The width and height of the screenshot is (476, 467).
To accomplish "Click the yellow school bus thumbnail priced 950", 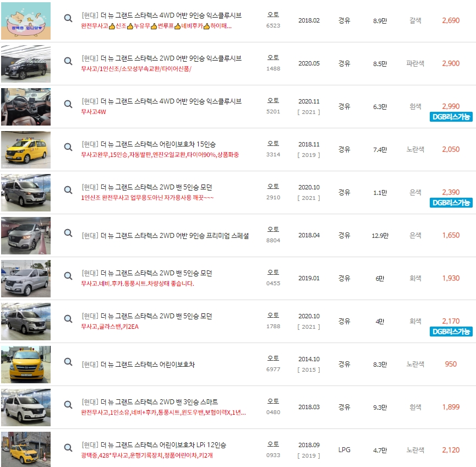I will tap(25, 365).
